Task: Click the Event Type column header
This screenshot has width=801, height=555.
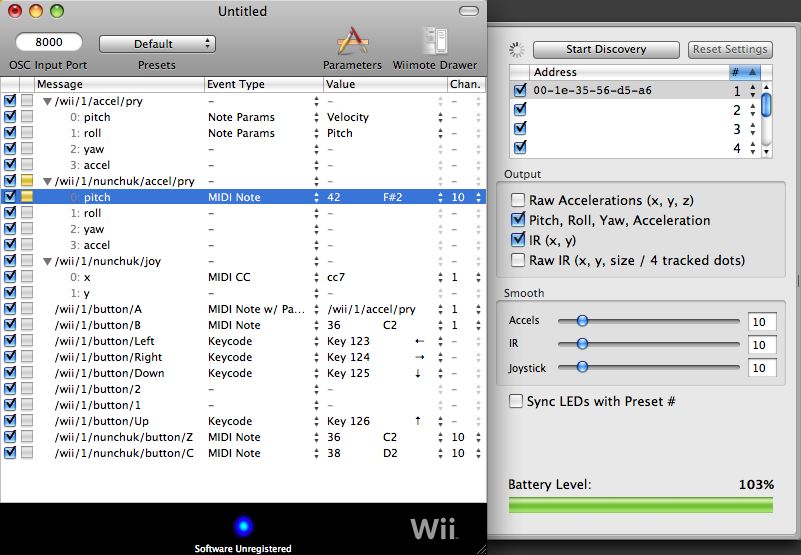Action: pos(262,84)
